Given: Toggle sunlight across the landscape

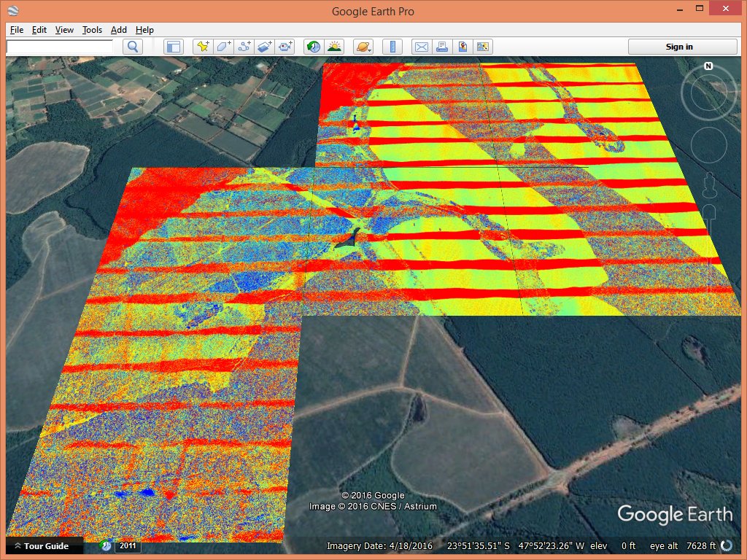Looking at the screenshot, I should point(334,47).
